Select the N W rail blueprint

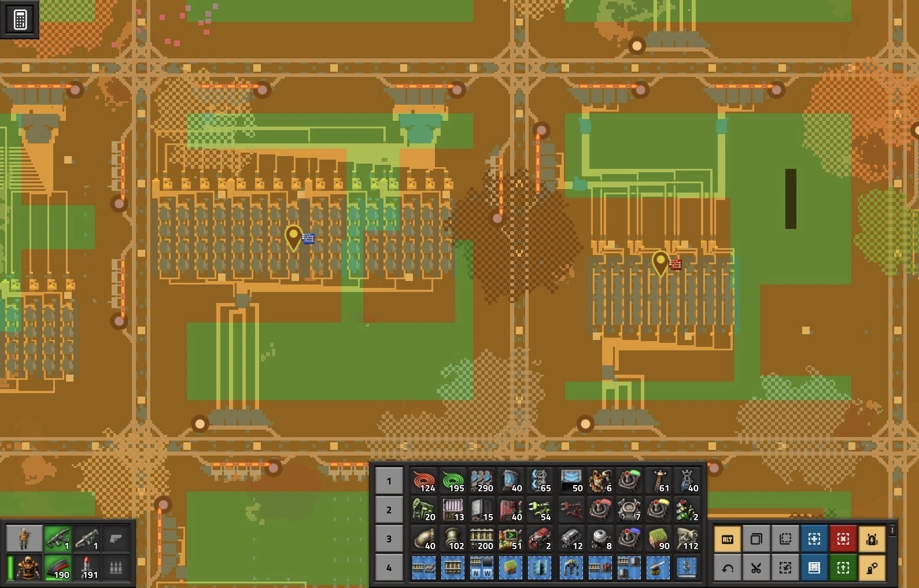(x=482, y=568)
